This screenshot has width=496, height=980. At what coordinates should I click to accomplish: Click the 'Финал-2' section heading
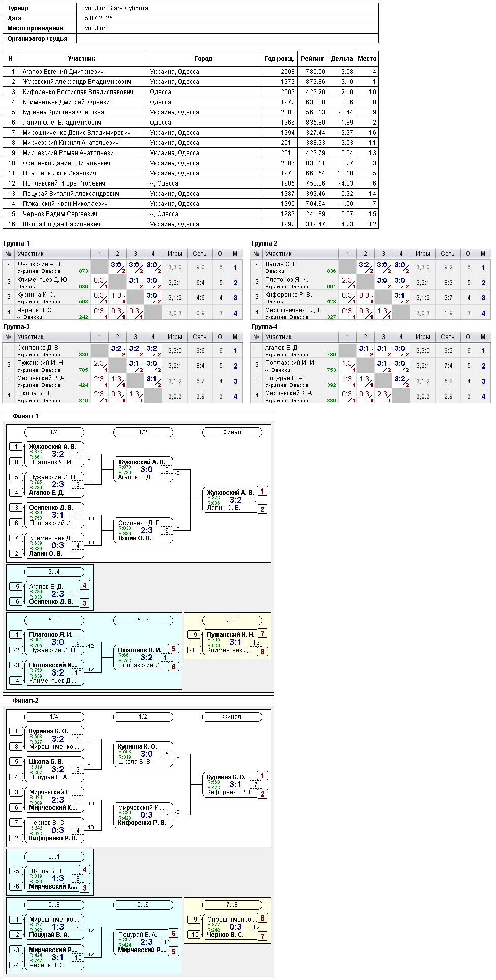pyautogui.click(x=25, y=701)
